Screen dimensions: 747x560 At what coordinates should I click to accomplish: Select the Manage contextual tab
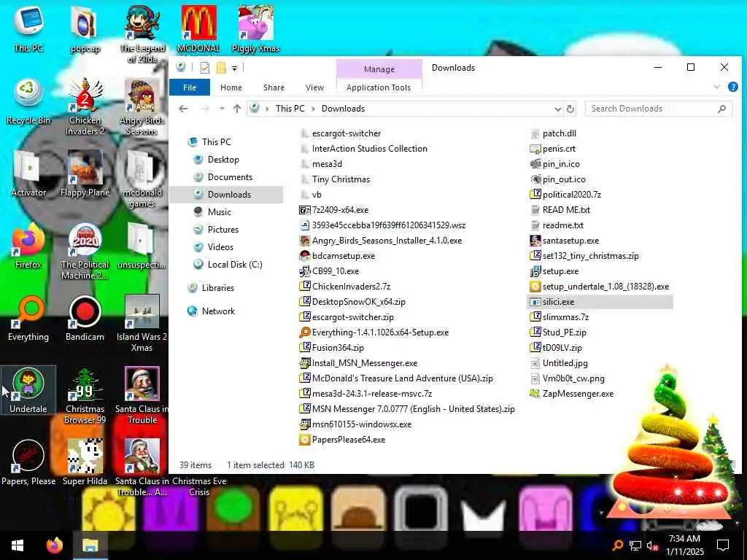point(379,69)
